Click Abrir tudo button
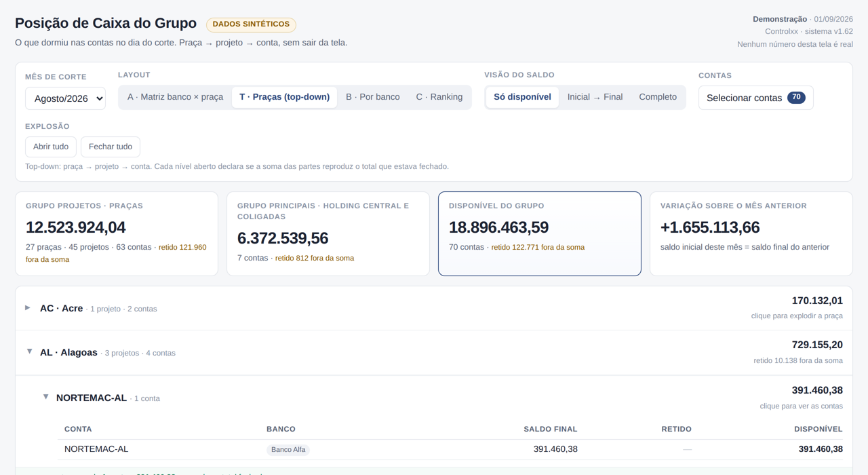 tap(51, 147)
